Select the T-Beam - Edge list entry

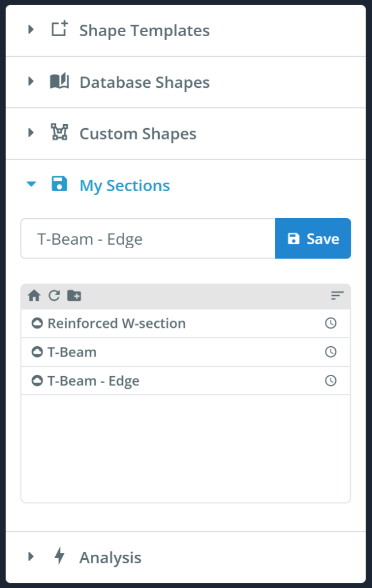pos(93,381)
